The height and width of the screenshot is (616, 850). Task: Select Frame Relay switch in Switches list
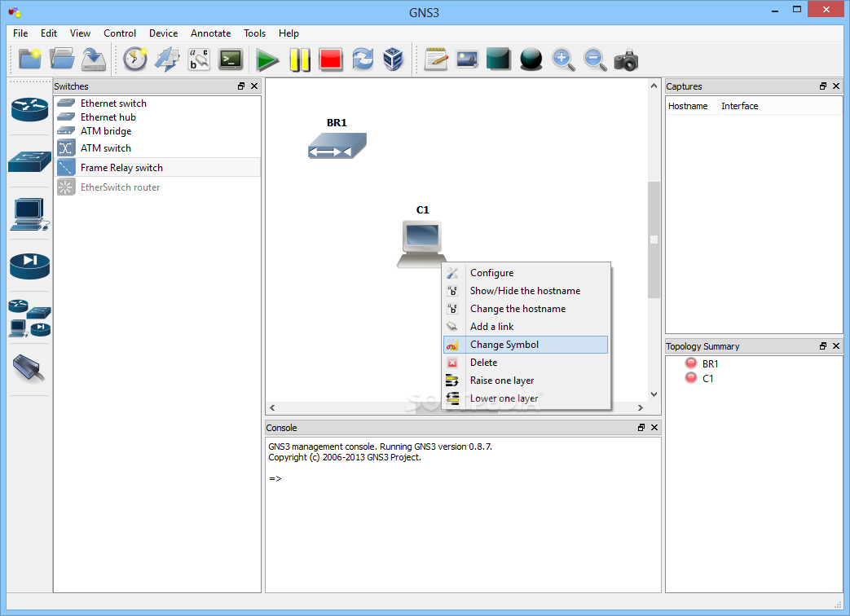(157, 167)
